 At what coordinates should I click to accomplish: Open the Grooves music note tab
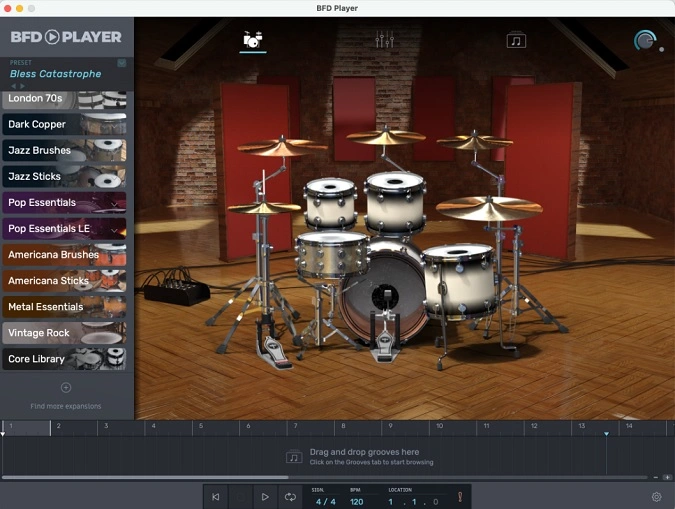point(516,40)
